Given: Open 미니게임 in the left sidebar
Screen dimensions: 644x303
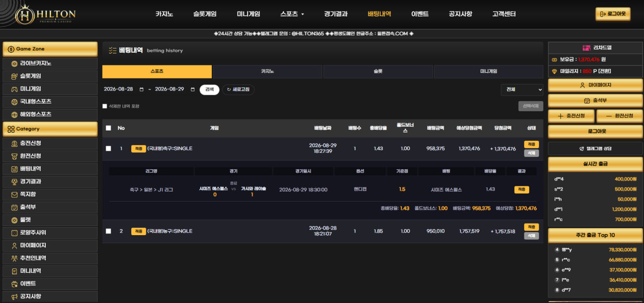Looking at the screenshot, I should click(x=50, y=89).
